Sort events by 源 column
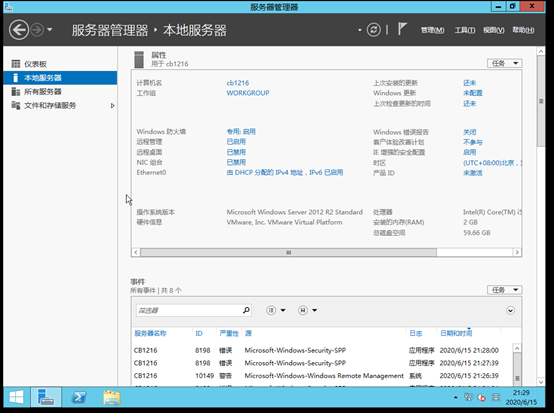Screen dimensions: 554x413 (x=248, y=333)
